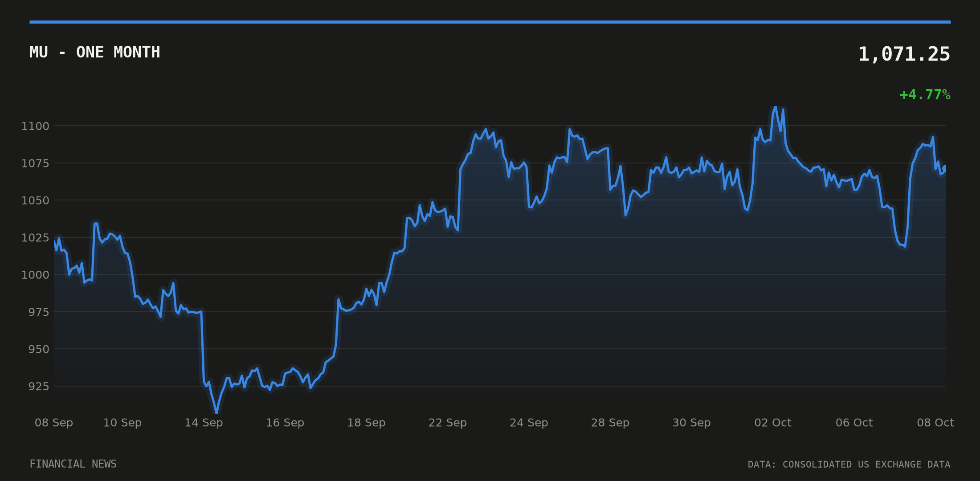Click the 22 Sep date label
Screen dimensions: 980x481
click(448, 423)
